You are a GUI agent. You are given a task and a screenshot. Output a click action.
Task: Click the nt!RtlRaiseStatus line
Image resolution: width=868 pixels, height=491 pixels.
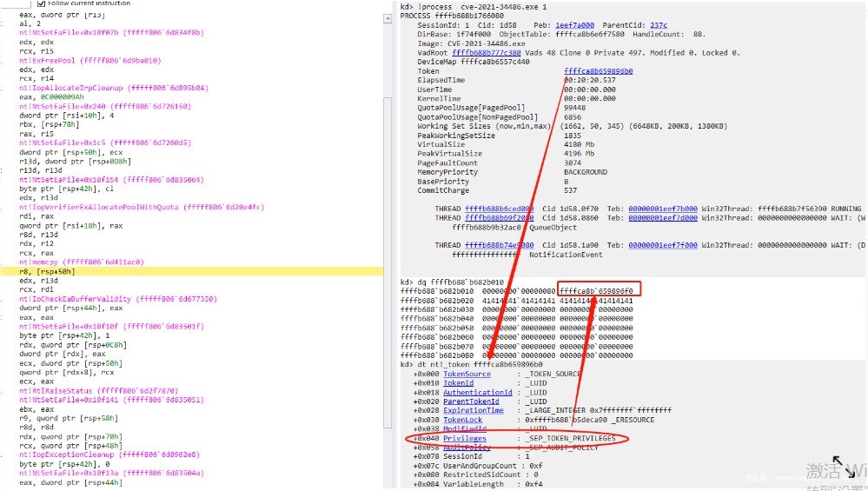(x=98, y=390)
